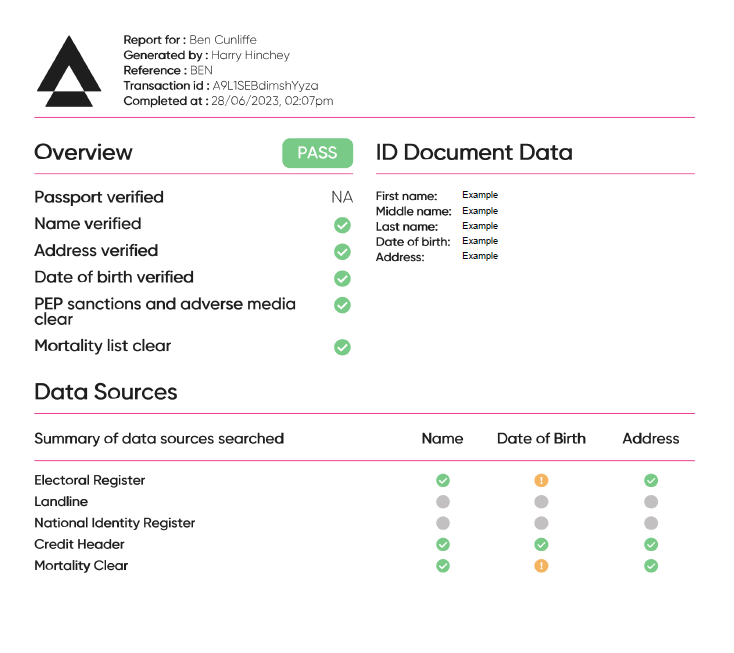The image size is (734, 653).
Task: Click the National Identity Register row label
Action: pos(115,523)
